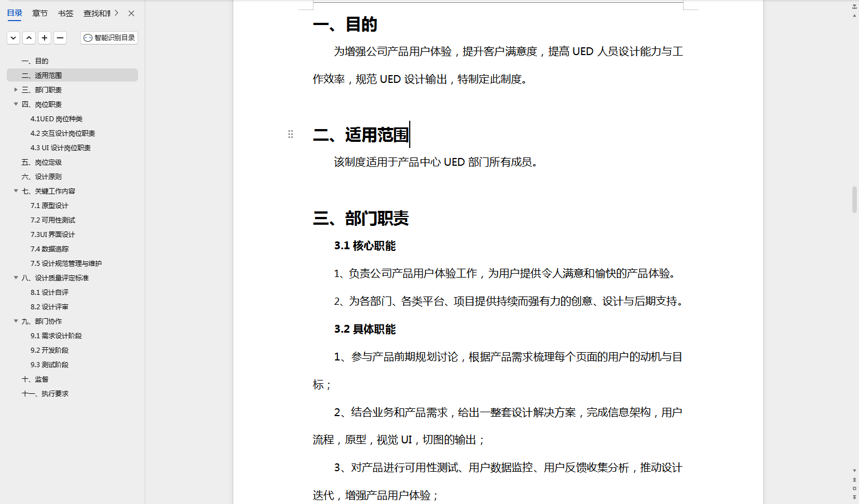Open 9.1 需求设计阶段 outline entry
Screen dimensions: 859x504
pos(56,336)
